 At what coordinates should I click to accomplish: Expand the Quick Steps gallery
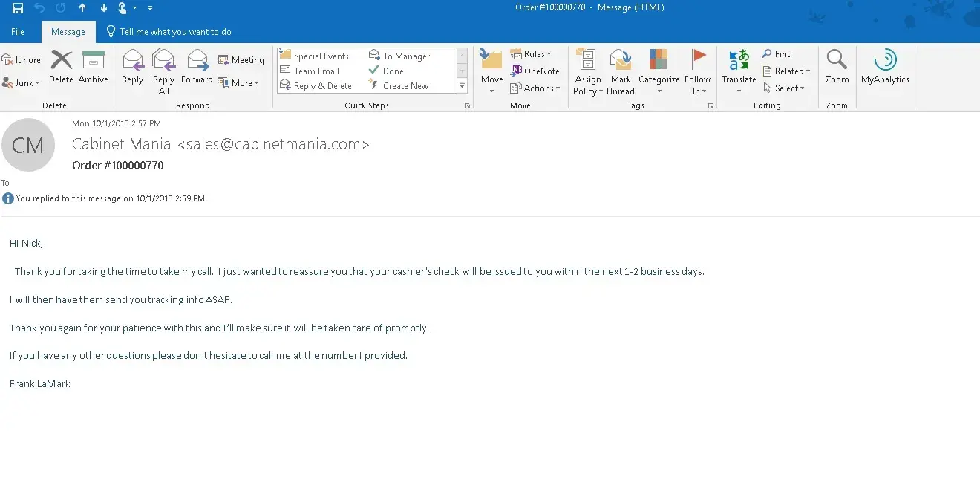[463, 86]
